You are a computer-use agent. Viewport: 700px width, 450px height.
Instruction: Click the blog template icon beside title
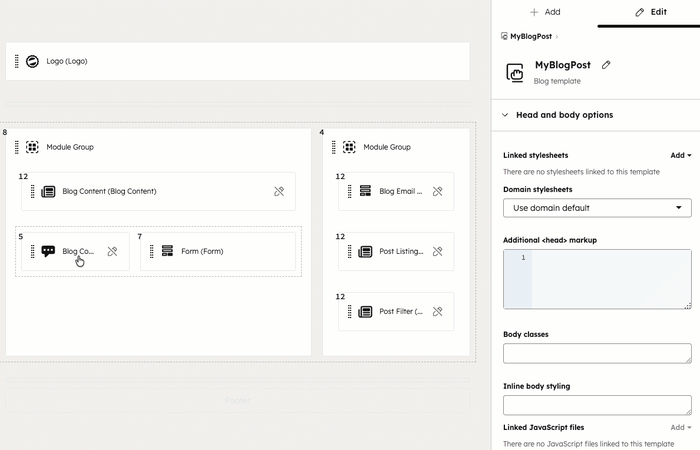[515, 72]
